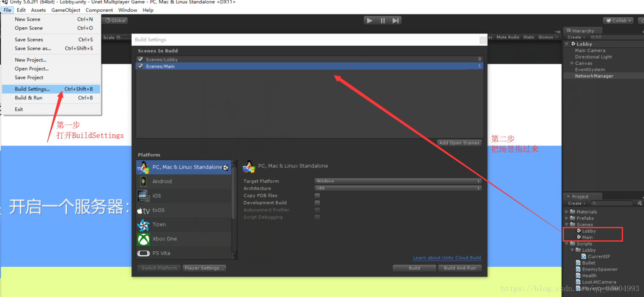644x297 pixels.
Task: Click the Pause button in toolbar
Action: point(383,20)
